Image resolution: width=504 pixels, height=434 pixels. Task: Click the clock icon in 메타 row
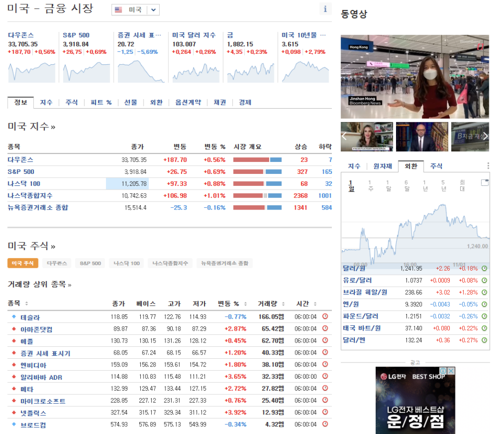click(325, 389)
